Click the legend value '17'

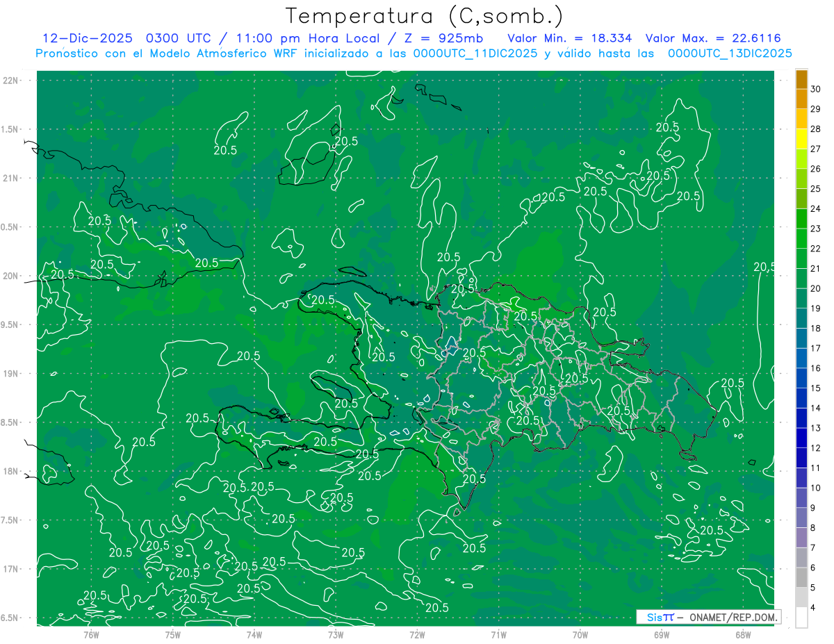pos(816,348)
